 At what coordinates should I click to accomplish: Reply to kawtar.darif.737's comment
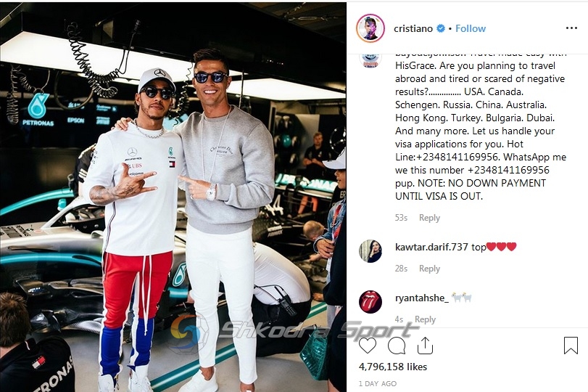(429, 269)
